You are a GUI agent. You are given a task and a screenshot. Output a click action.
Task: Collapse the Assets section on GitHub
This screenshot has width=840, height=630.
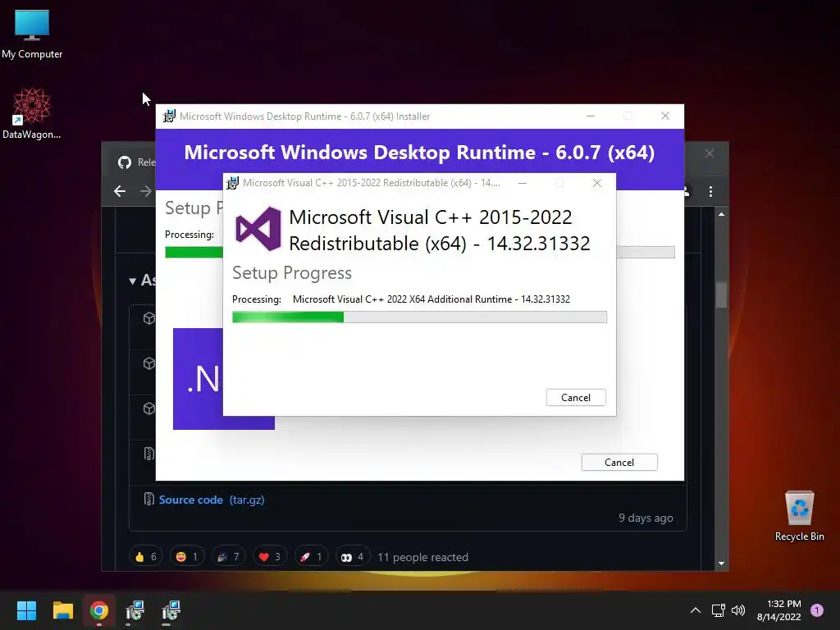tap(132, 281)
